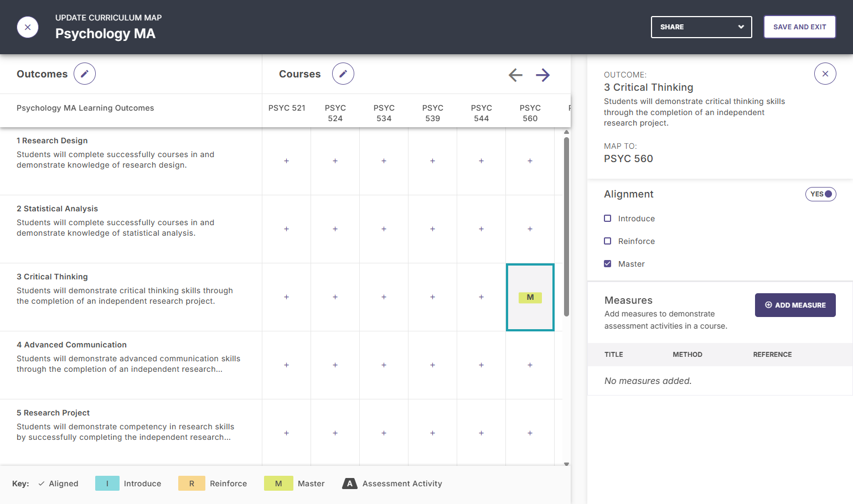Viewport: 853px width, 504px height.
Task: Click the Title column header in Measures
Action: (x=614, y=355)
